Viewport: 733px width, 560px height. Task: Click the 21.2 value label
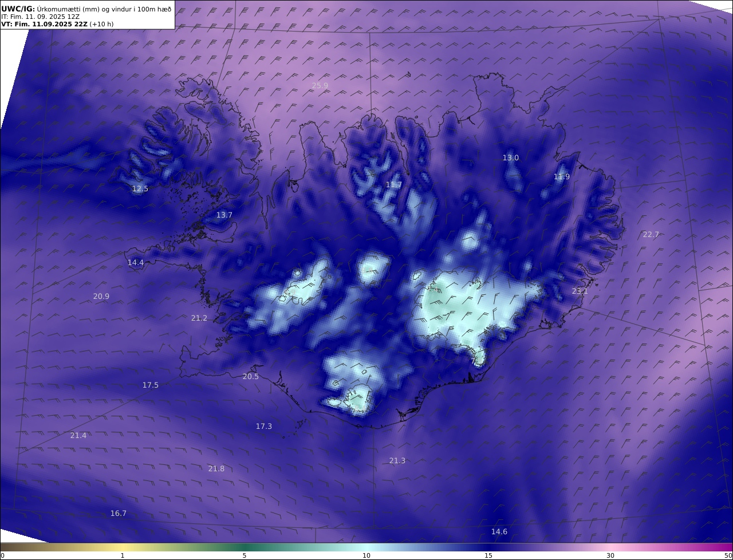tap(199, 318)
